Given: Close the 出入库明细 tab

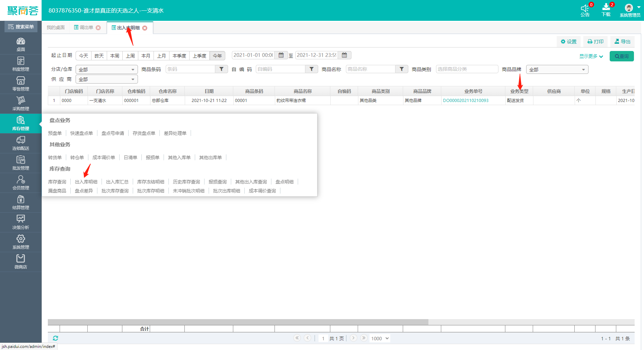Looking at the screenshot, I should click(x=145, y=28).
